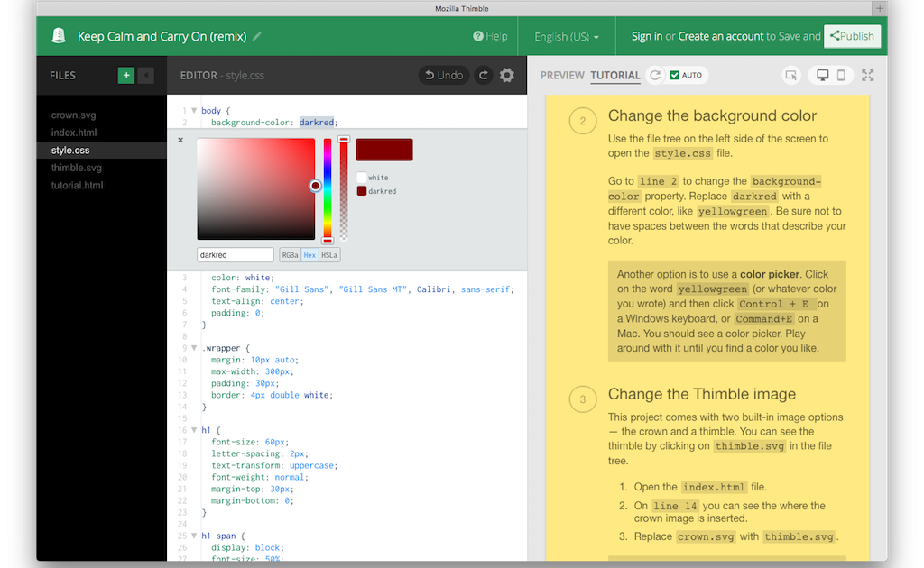Screen dimensions: 924x568
Task: Click the Undo icon in the editor toolbar
Action: coord(443,75)
